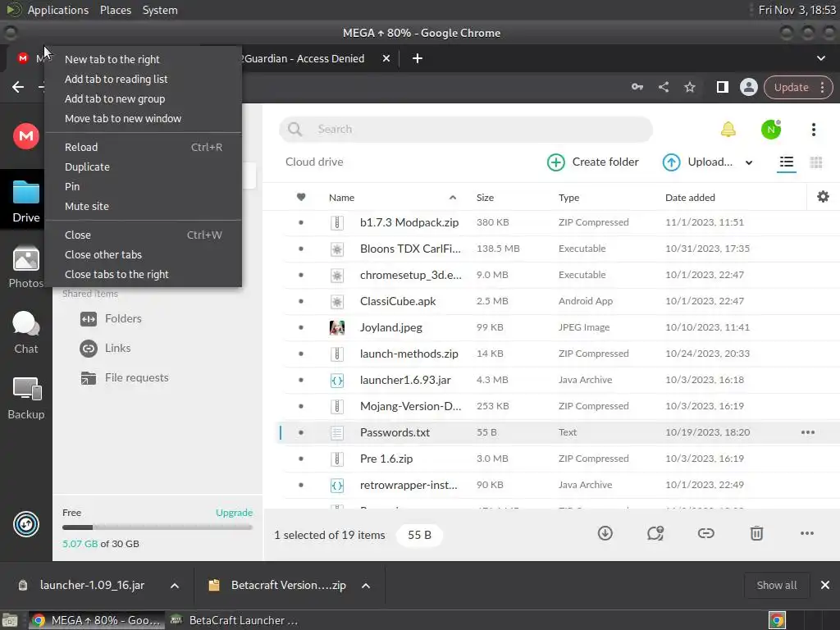The width and height of the screenshot is (840, 630).
Task: Open a new Chrome tab
Action: [x=418, y=58]
